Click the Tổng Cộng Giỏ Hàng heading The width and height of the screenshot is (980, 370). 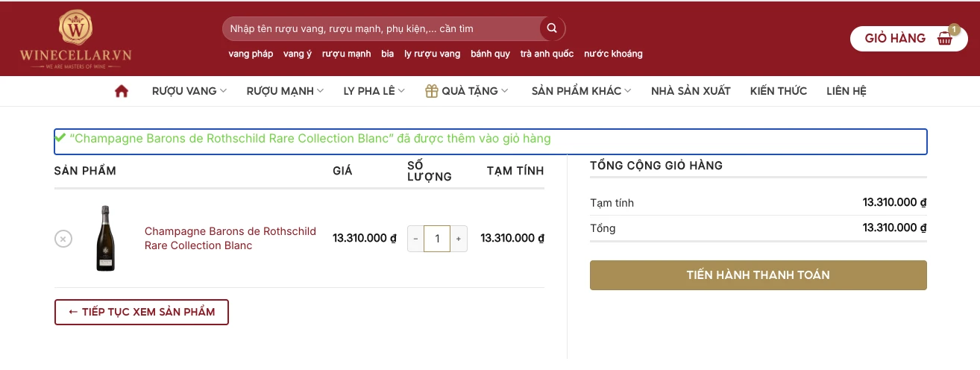(656, 166)
